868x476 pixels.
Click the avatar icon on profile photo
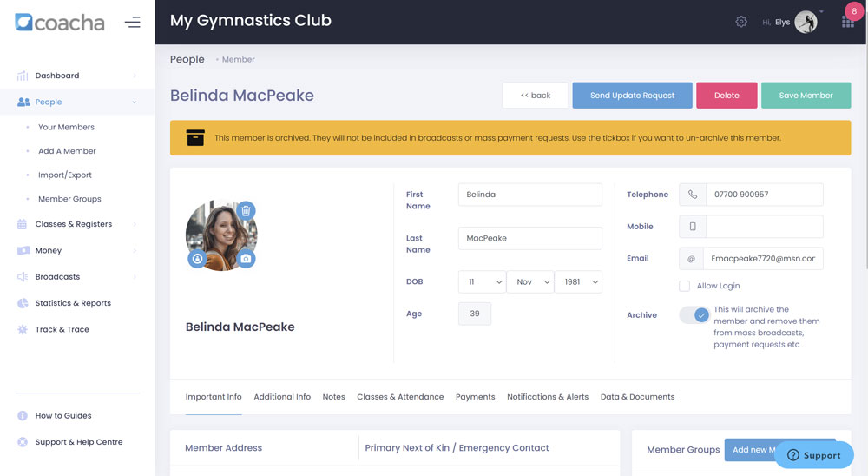(197, 259)
